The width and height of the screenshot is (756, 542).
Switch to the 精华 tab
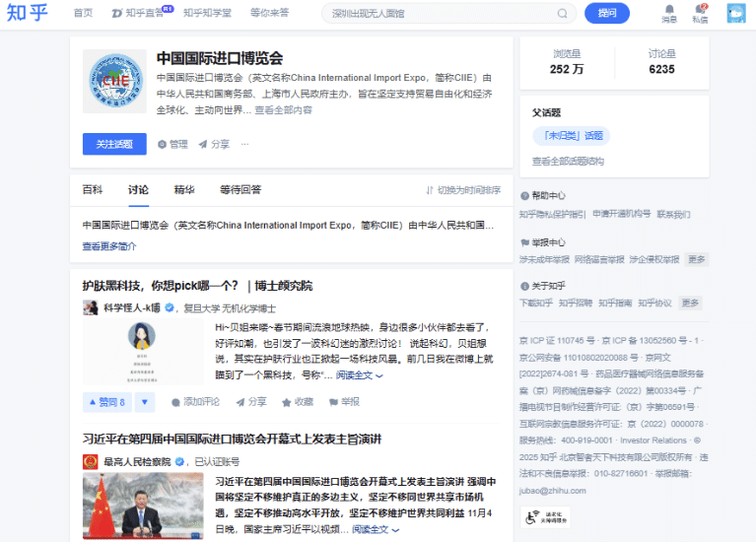(x=184, y=190)
